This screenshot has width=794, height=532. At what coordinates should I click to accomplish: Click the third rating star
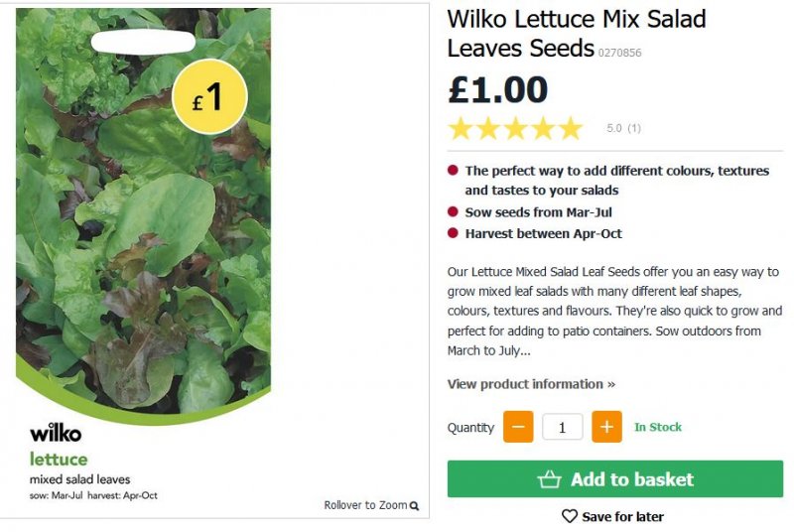(516, 128)
